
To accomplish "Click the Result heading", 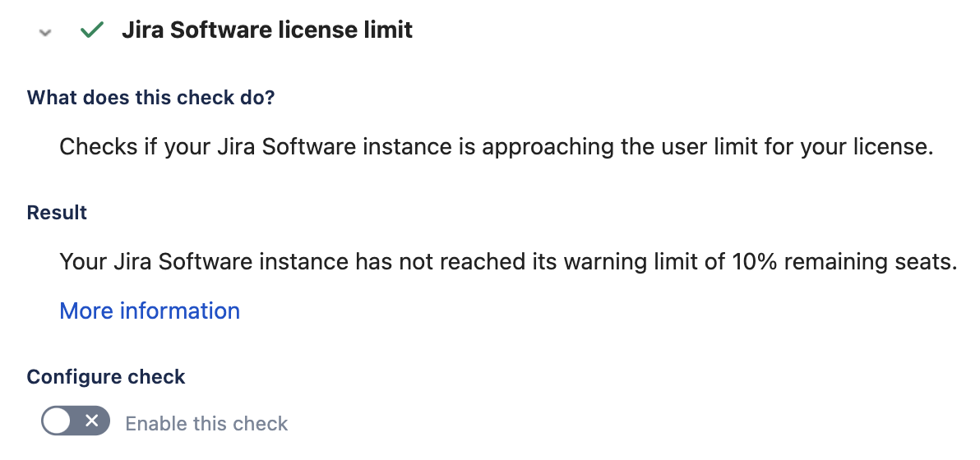I will pyautogui.click(x=57, y=213).
